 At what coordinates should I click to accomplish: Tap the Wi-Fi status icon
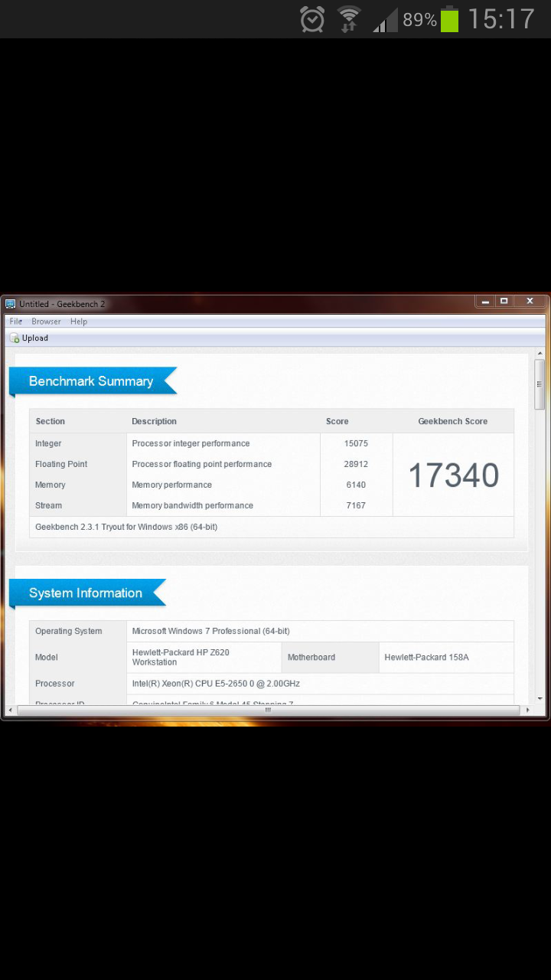349,19
